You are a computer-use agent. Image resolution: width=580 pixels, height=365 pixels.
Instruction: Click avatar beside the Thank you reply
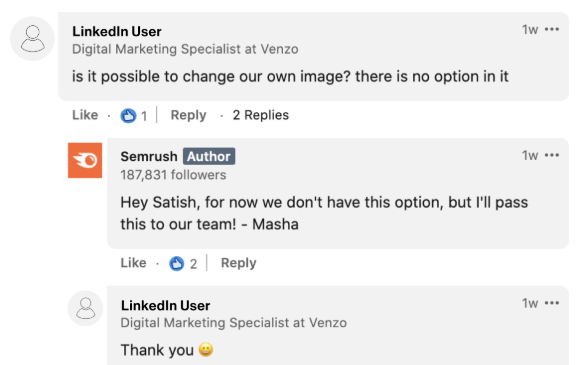[85, 308]
